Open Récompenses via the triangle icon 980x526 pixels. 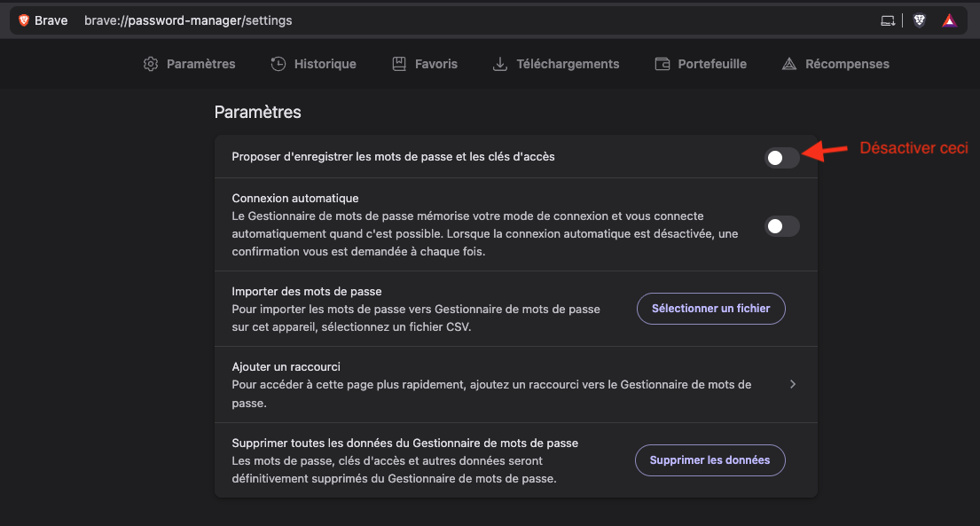[x=787, y=63]
